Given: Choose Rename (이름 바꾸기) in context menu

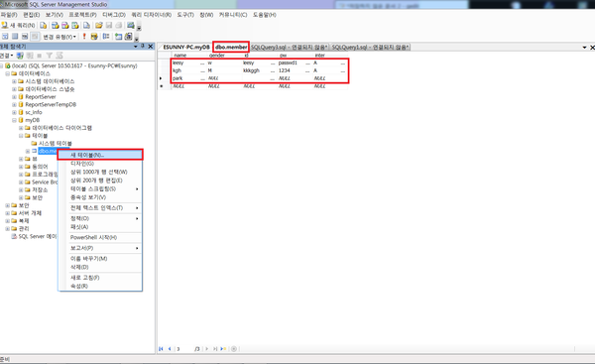Looking at the screenshot, I should [x=100, y=259].
